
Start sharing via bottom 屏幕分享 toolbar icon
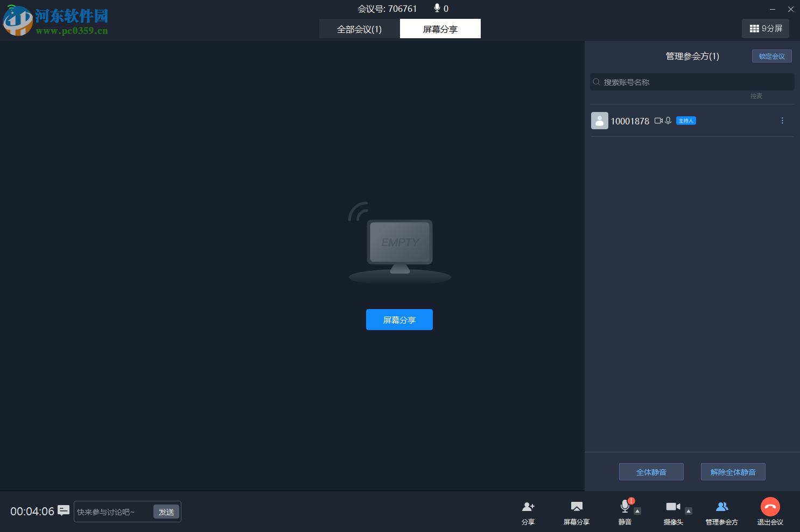(577, 507)
